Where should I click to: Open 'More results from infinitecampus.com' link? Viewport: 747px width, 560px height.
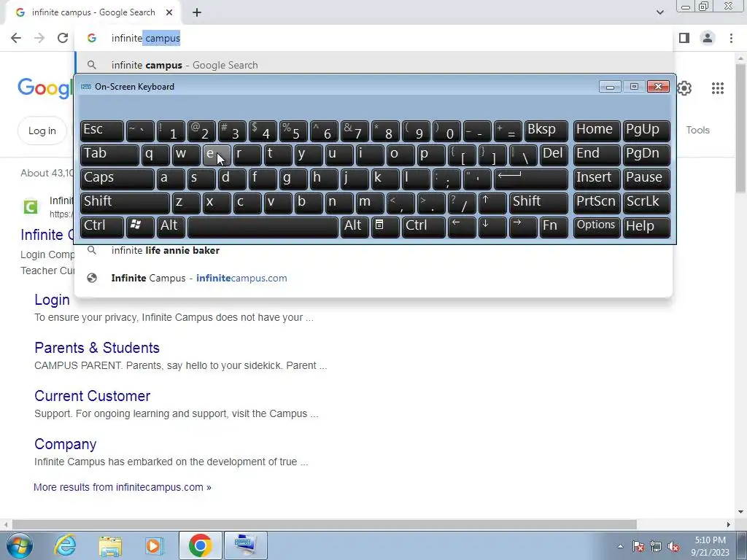[123, 487]
